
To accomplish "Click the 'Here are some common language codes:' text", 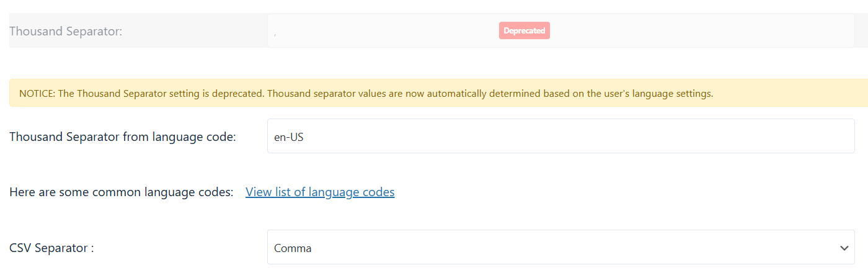I will [121, 192].
